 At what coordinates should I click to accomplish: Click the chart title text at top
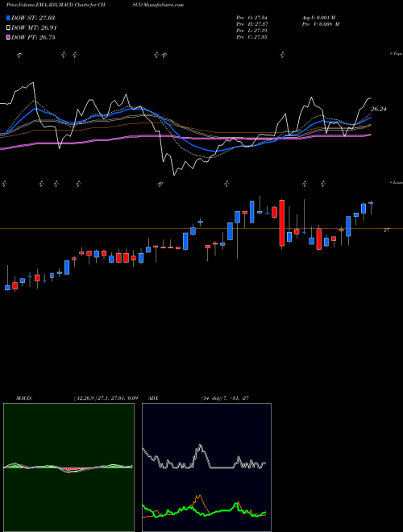tap(95, 5)
